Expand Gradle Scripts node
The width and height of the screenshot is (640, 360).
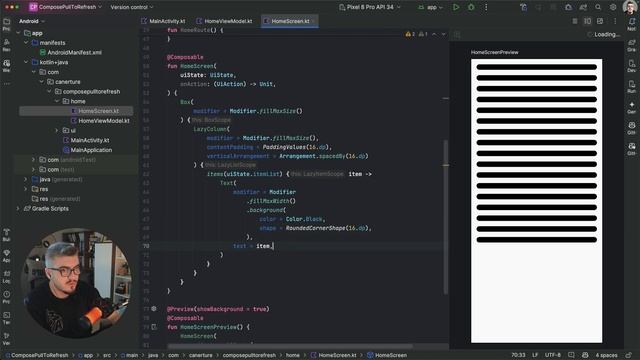click(x=18, y=209)
